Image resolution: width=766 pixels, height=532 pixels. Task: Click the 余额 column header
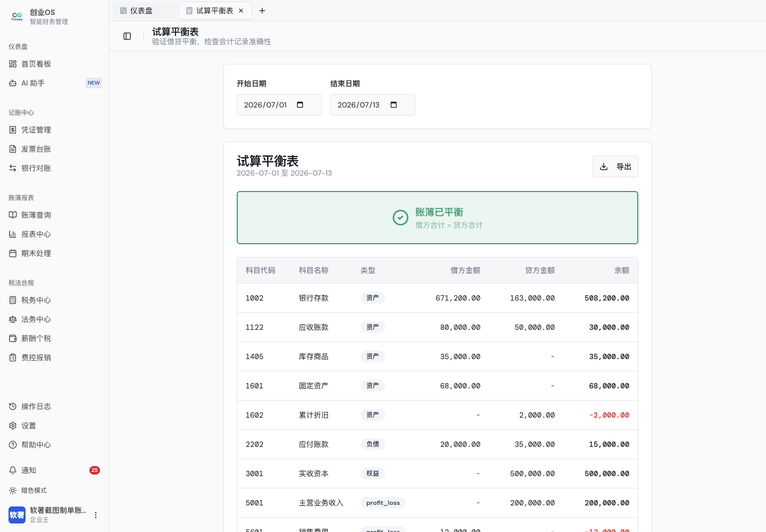click(622, 270)
